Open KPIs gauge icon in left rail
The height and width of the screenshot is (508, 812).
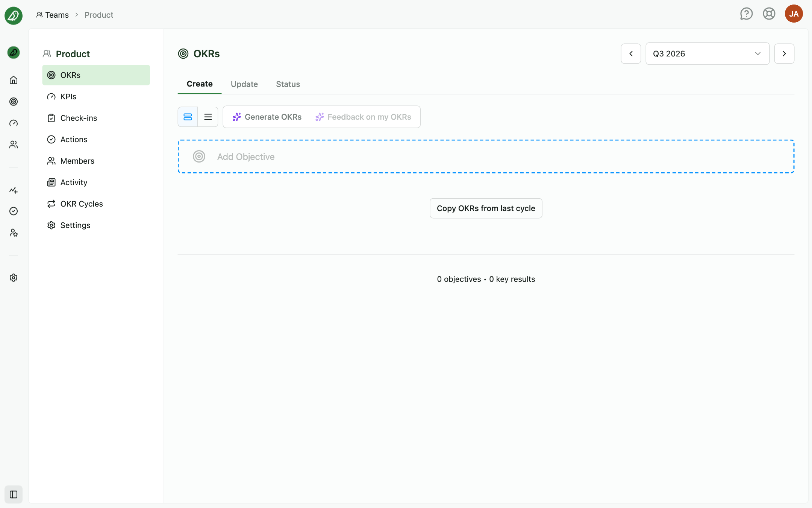pyautogui.click(x=14, y=123)
